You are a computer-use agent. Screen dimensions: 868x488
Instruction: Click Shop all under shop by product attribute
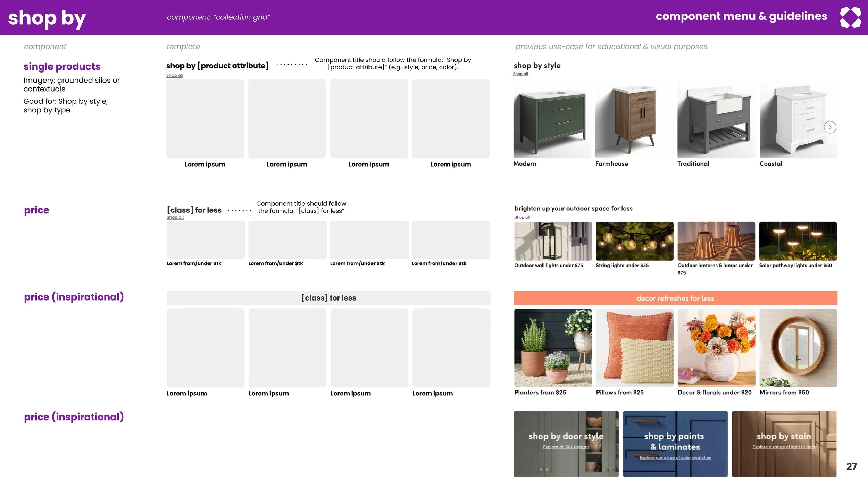[174, 75]
